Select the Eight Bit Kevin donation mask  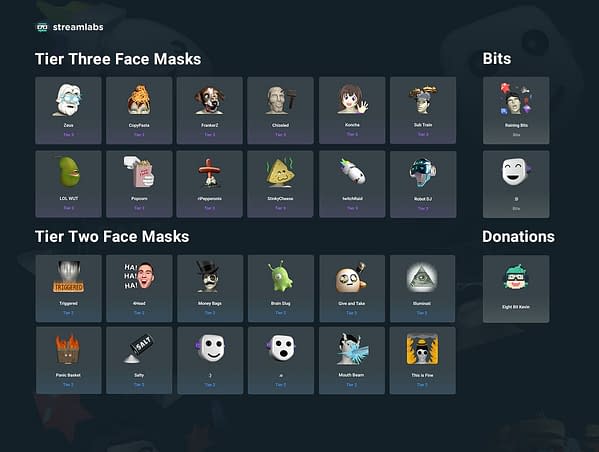pyautogui.click(x=516, y=289)
